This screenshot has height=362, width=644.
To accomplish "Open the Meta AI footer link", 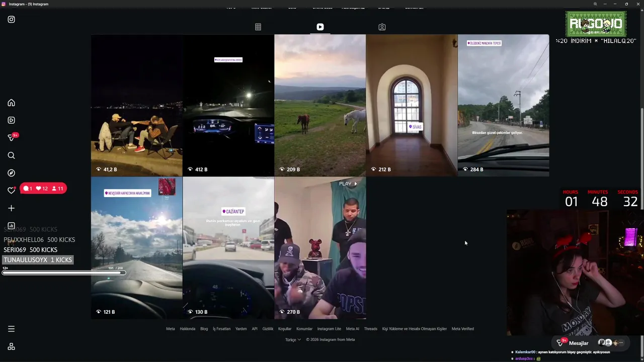I will click(x=353, y=329).
